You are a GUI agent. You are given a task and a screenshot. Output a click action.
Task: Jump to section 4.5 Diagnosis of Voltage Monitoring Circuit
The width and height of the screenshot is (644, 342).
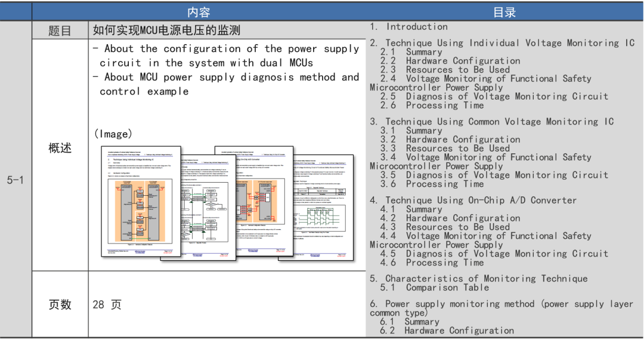[494, 254]
